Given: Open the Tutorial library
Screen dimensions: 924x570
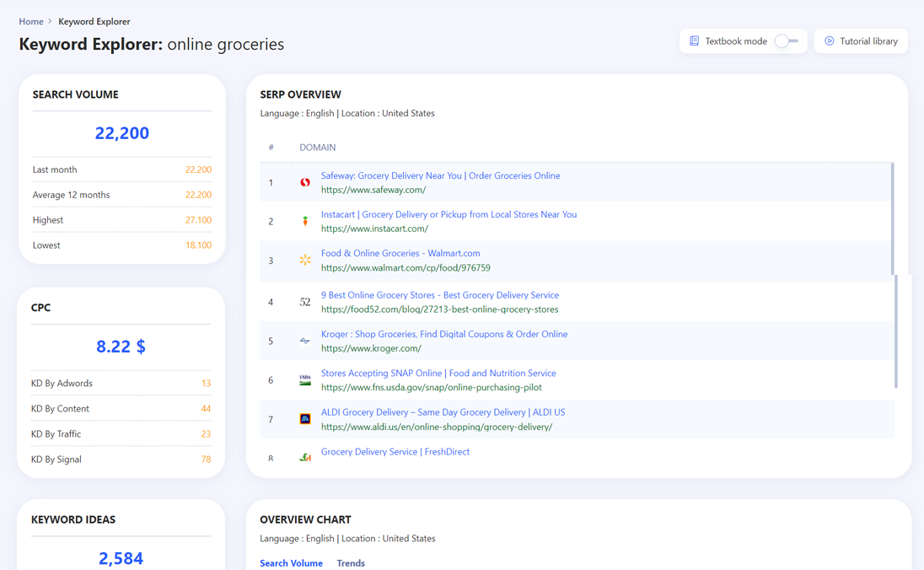Looking at the screenshot, I should point(861,41).
